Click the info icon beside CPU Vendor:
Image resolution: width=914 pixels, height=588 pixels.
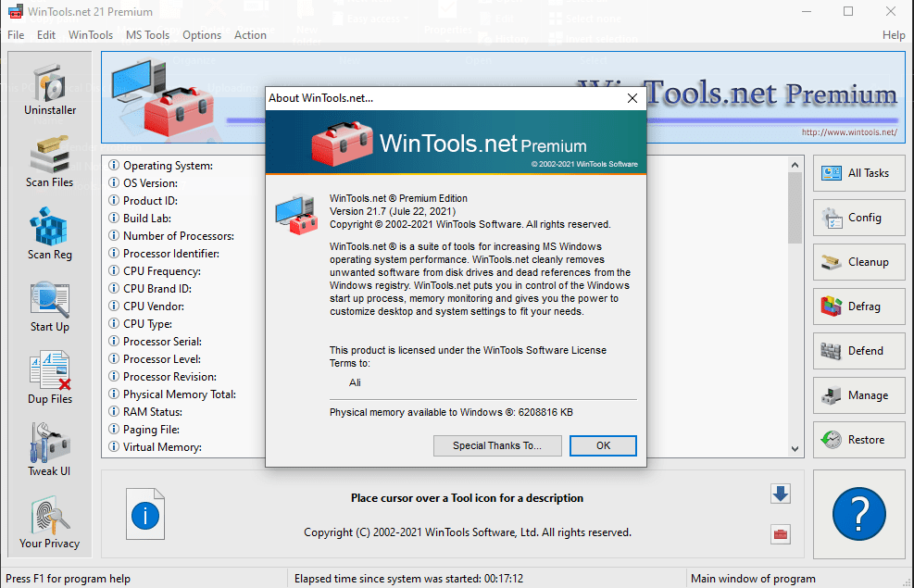114,306
